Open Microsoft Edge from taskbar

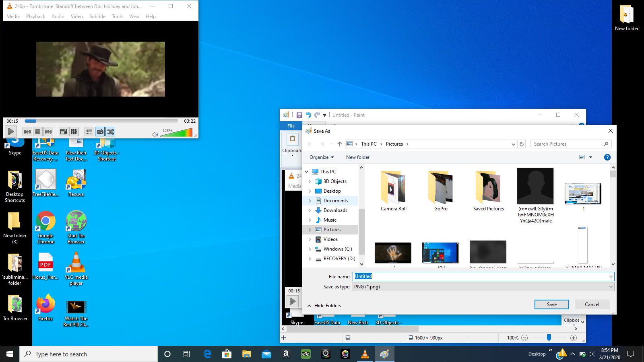click(207, 354)
